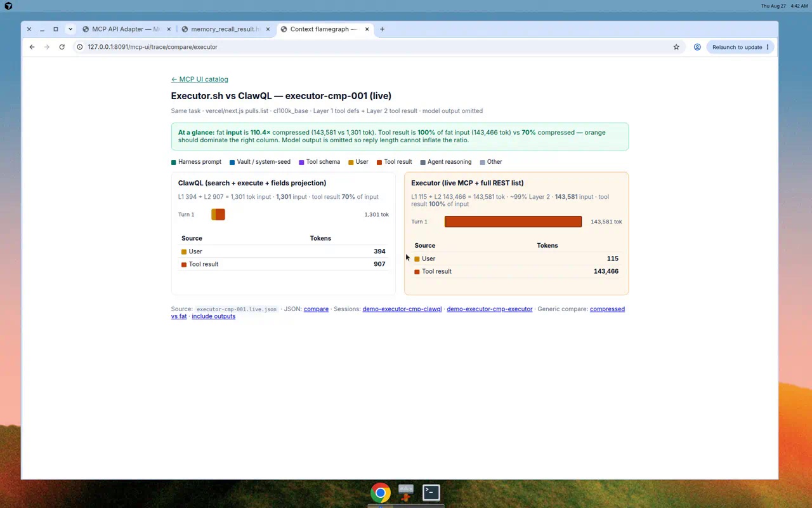Open Google Chrome from the dock
This screenshot has height=508, width=812.
381,493
